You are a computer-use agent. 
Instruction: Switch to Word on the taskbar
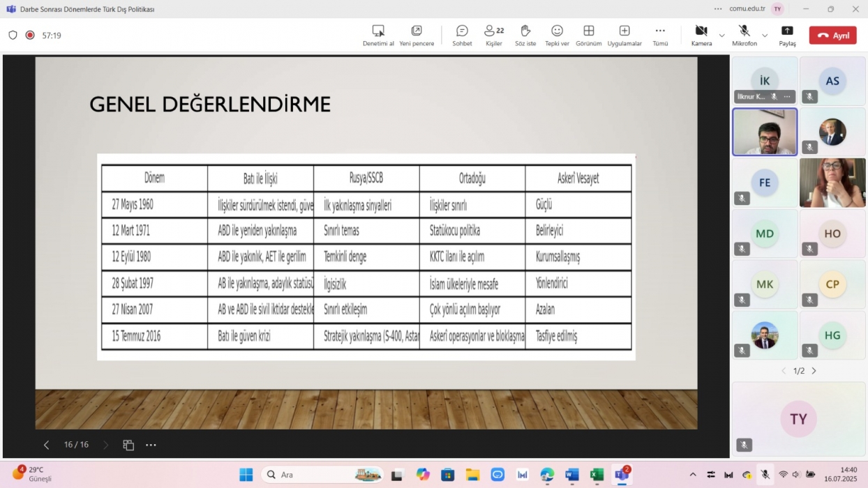[x=572, y=475]
